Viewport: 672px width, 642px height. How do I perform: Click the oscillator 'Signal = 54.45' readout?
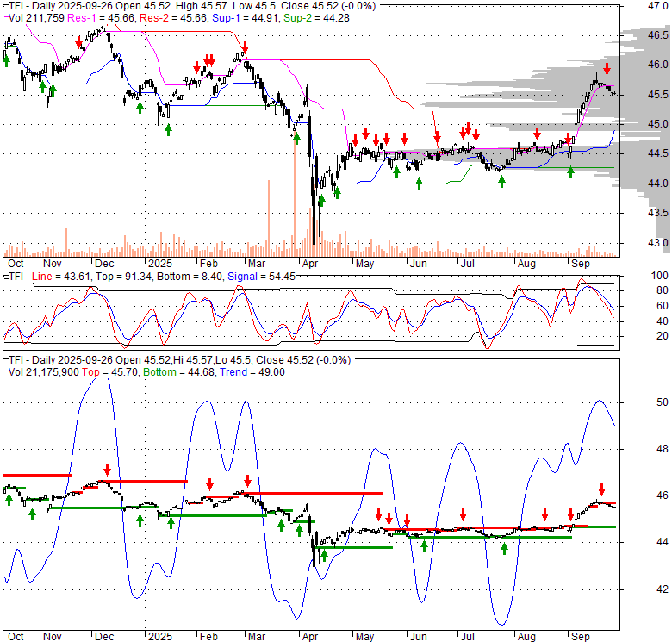[x=261, y=277]
